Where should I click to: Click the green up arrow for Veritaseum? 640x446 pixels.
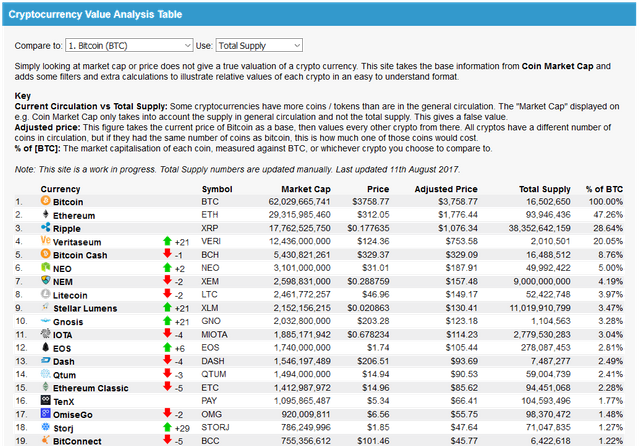tap(167, 241)
